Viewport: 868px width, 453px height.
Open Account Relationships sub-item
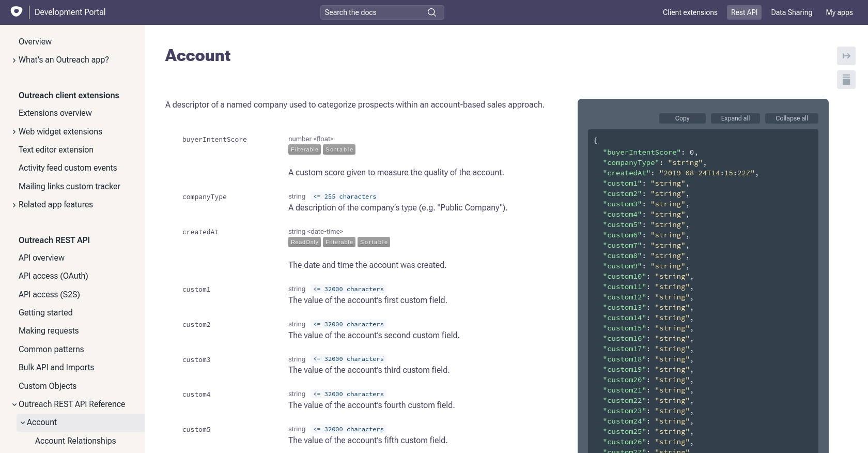pos(75,441)
